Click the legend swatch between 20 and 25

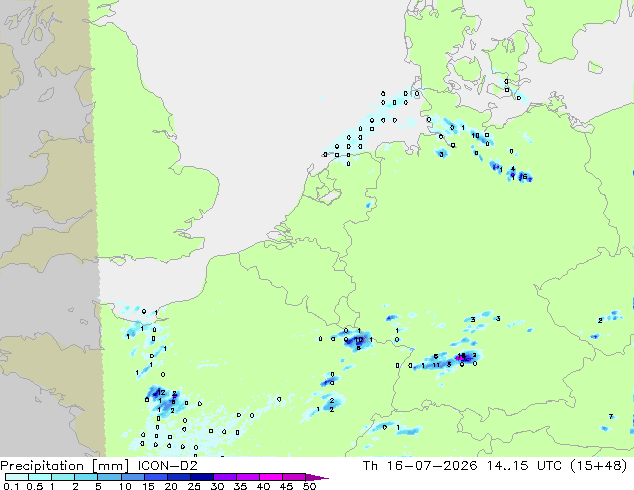[179, 477]
